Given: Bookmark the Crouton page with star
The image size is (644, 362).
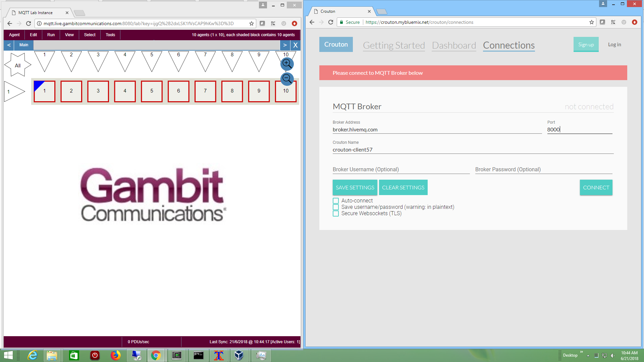Looking at the screenshot, I should 592,22.
